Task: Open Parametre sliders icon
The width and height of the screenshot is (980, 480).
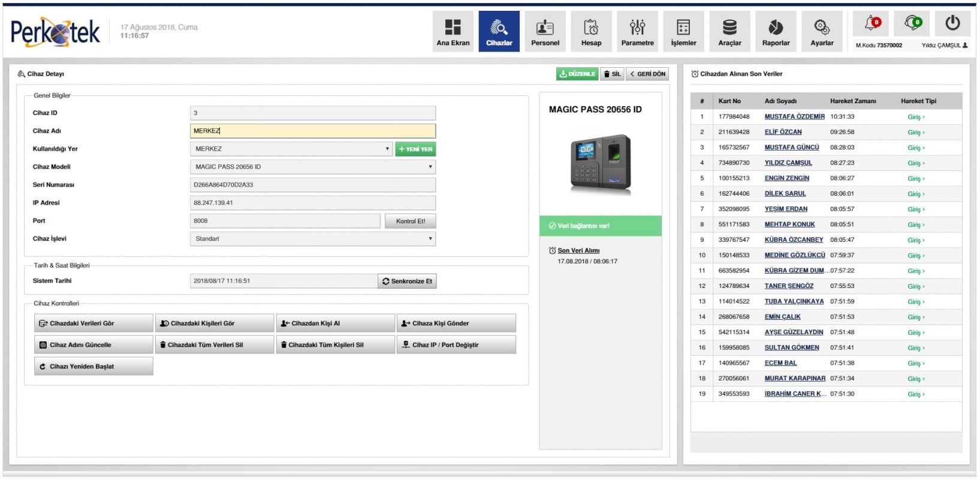Action: (637, 28)
